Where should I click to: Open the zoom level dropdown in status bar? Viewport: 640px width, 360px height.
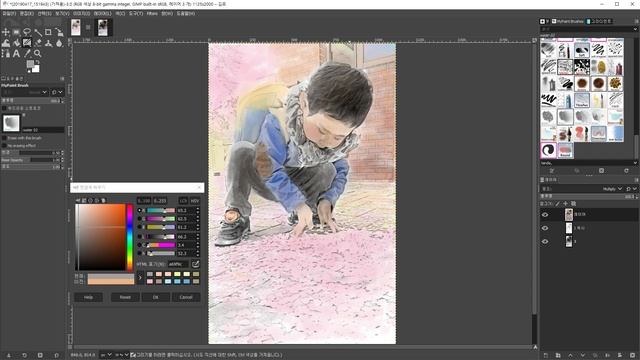(122, 355)
